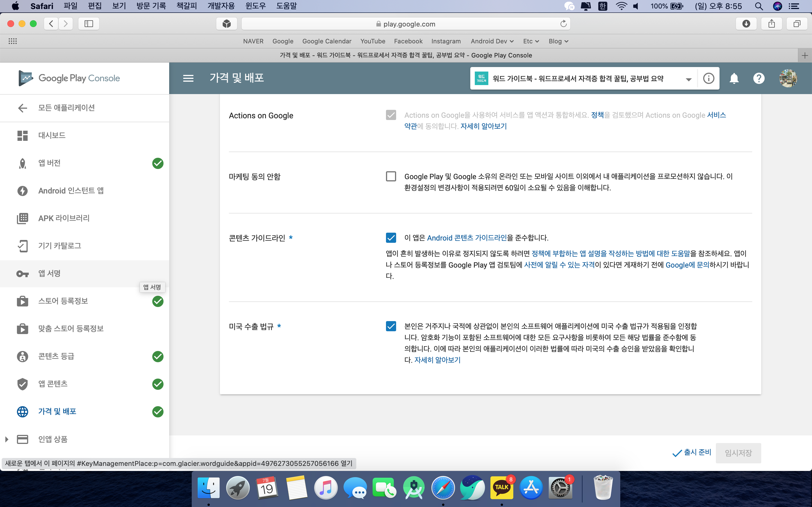Go back to 모든 애플리케이션

66,108
